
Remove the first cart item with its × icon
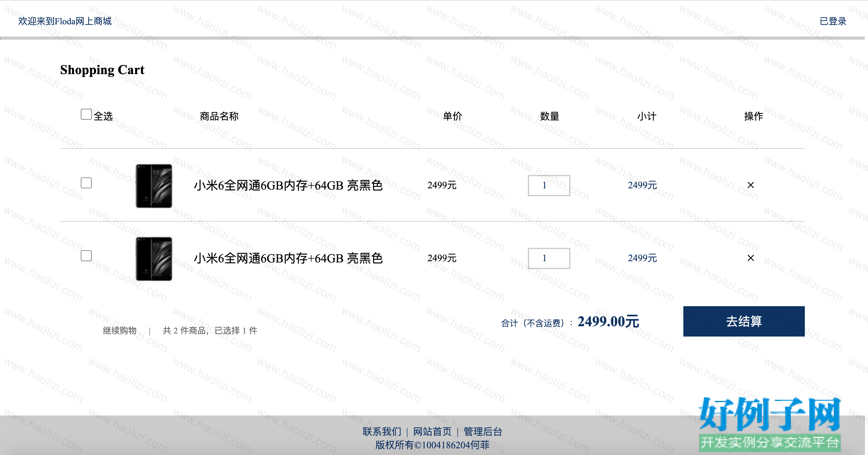coord(751,185)
